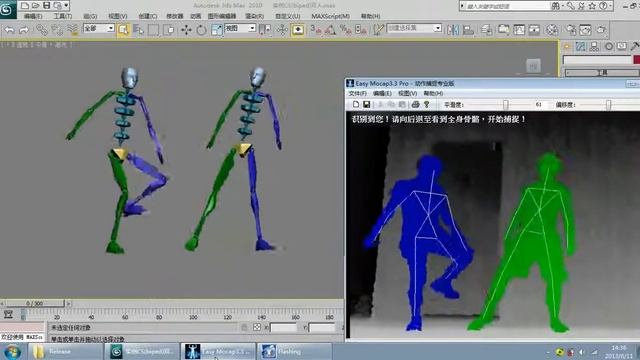Select the Select and Move tool
This screenshot has width=640, height=360.
click(x=186, y=30)
